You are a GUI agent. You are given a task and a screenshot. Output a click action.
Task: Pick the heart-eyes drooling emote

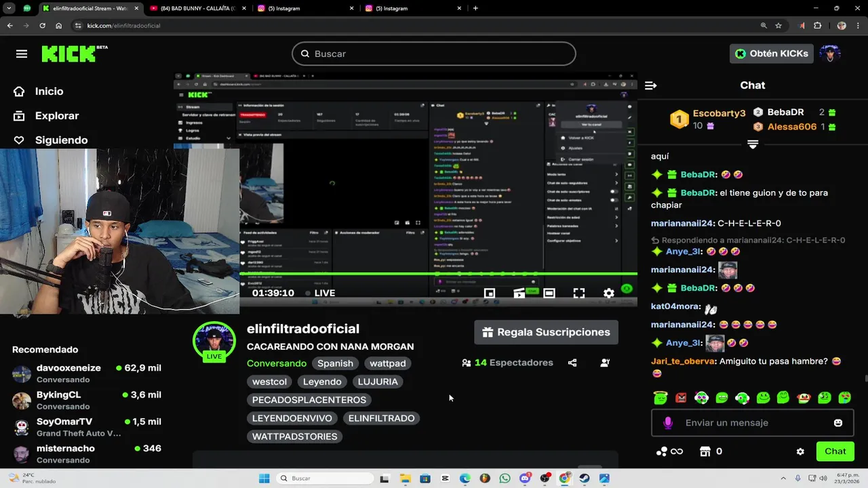pos(845,397)
